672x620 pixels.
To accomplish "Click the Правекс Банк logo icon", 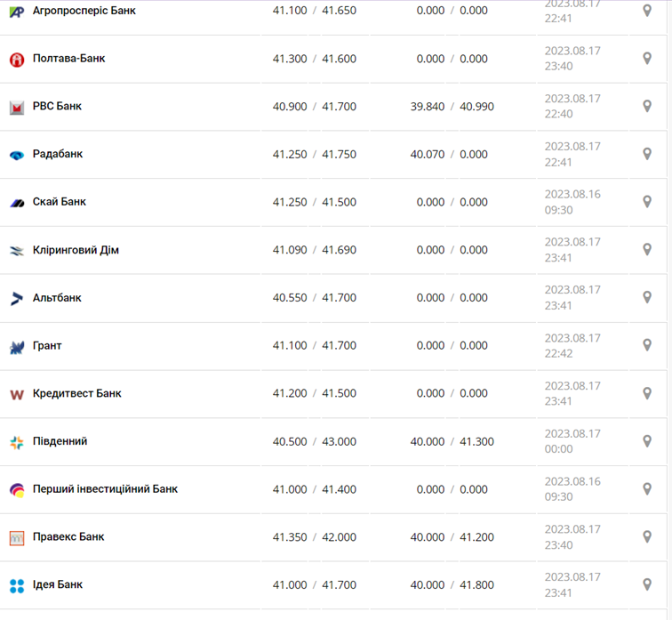I will [x=17, y=537].
